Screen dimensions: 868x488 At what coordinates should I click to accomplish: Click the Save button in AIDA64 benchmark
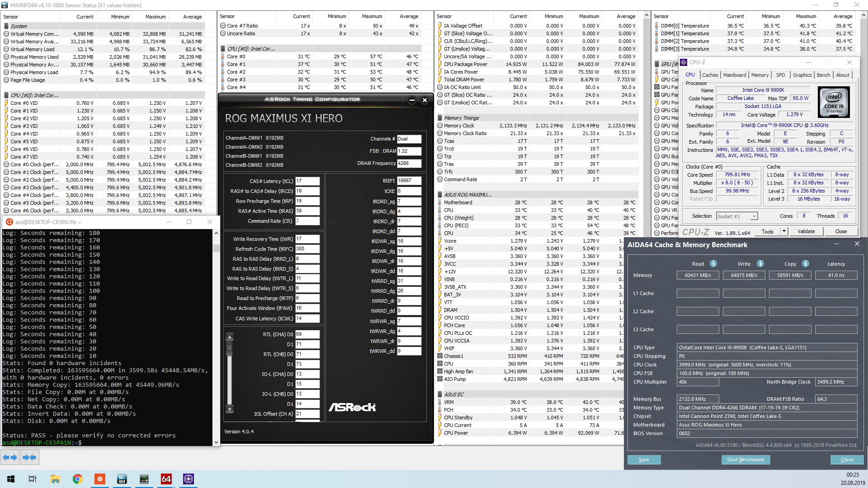coord(644,460)
